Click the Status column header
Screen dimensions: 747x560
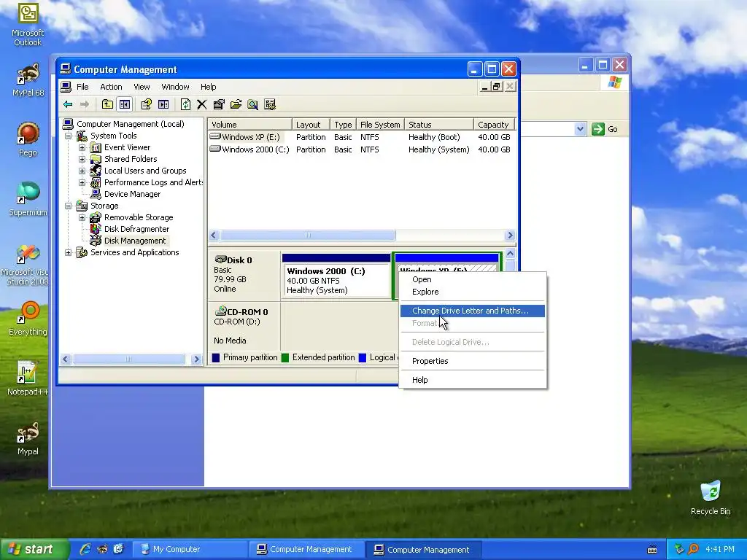(x=439, y=124)
